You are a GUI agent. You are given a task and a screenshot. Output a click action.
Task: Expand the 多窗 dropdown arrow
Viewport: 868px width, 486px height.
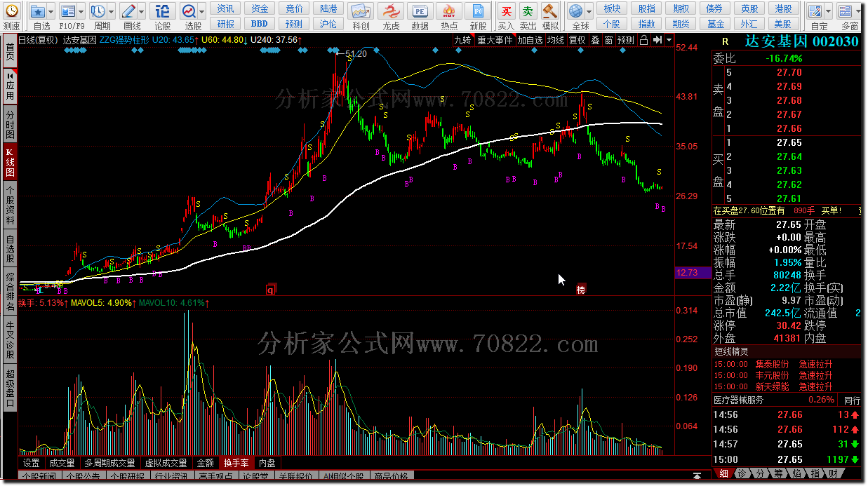click(x=860, y=11)
